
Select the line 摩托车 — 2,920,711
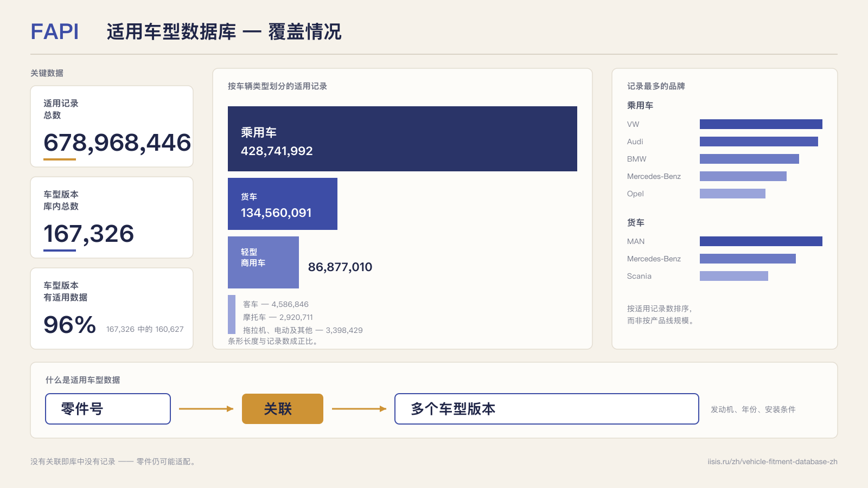point(278,317)
